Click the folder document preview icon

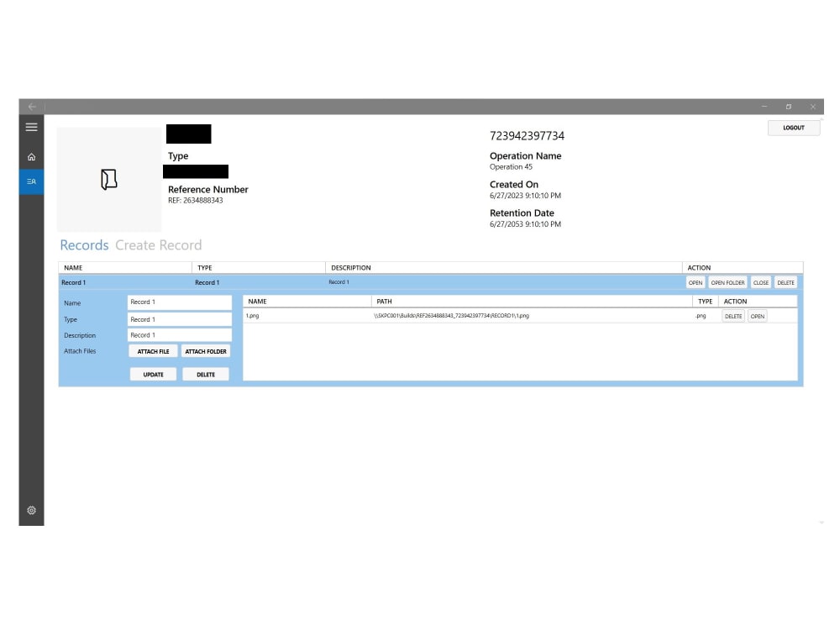pyautogui.click(x=108, y=179)
